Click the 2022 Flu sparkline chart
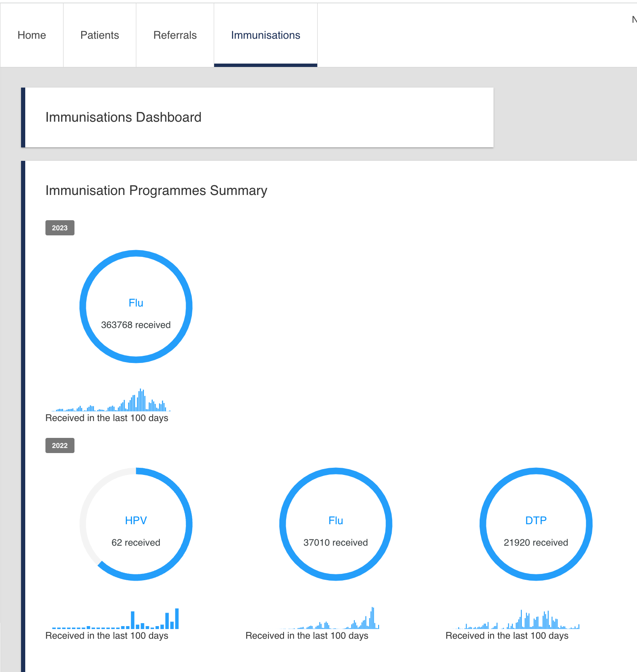Screen dimensions: 637x672 pos(329,620)
